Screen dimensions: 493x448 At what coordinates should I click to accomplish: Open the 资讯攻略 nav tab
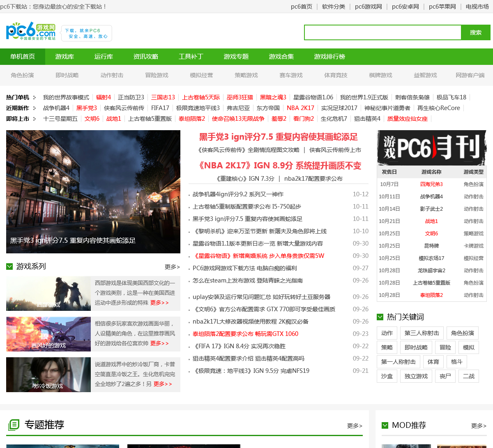click(146, 57)
